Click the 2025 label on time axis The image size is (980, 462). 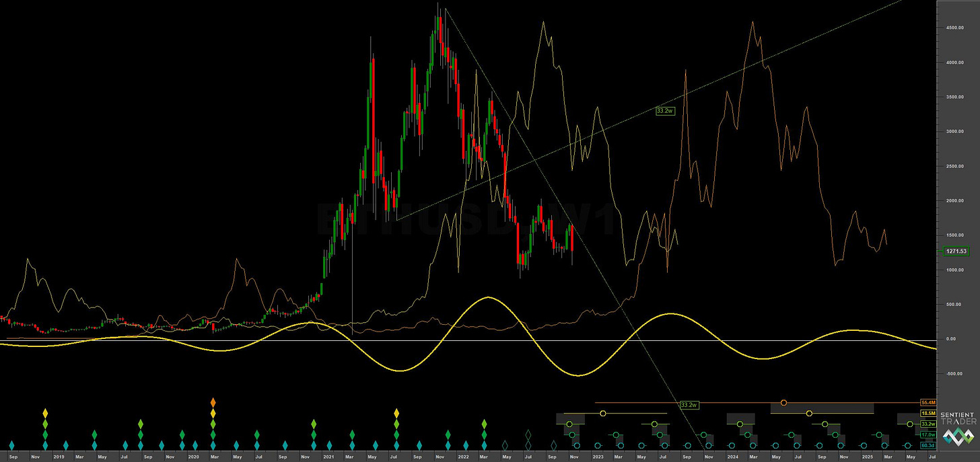pyautogui.click(x=868, y=457)
